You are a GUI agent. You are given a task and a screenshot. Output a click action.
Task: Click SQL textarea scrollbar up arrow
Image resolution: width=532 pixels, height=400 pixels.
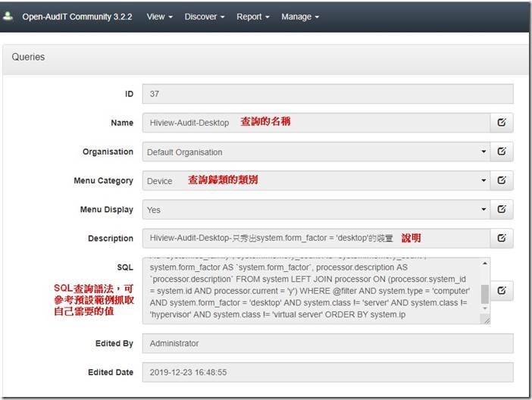point(485,264)
